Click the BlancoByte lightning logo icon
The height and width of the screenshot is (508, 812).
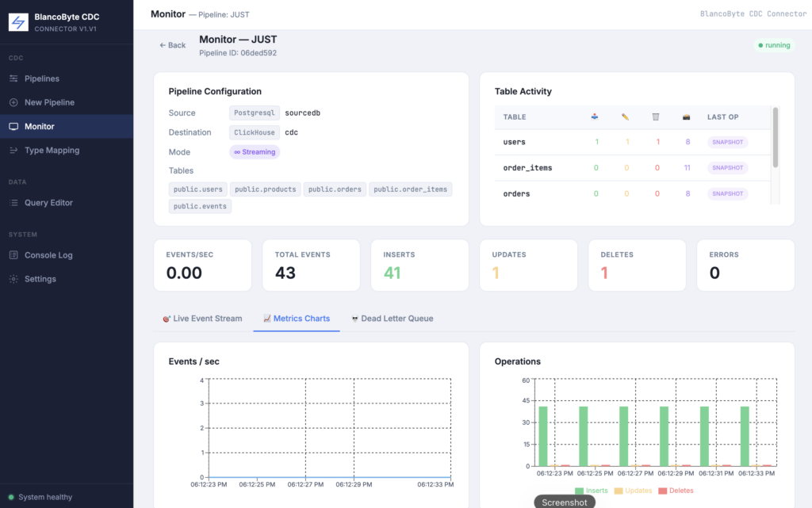pos(18,21)
